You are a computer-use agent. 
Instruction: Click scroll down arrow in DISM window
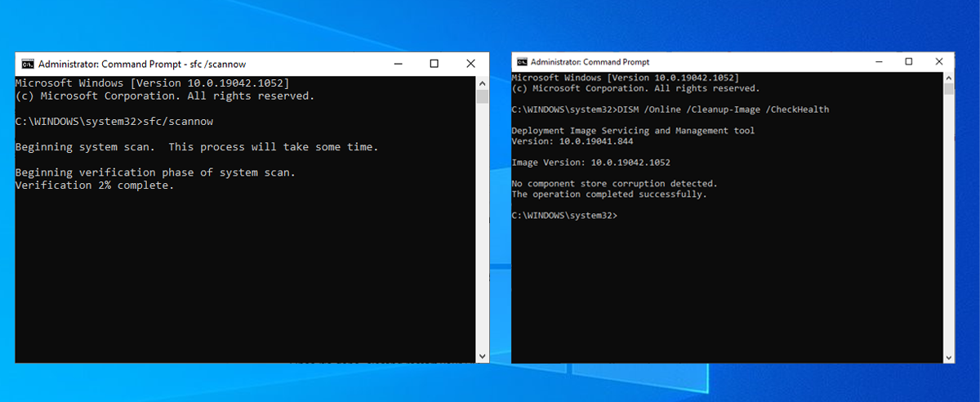pyautogui.click(x=948, y=357)
